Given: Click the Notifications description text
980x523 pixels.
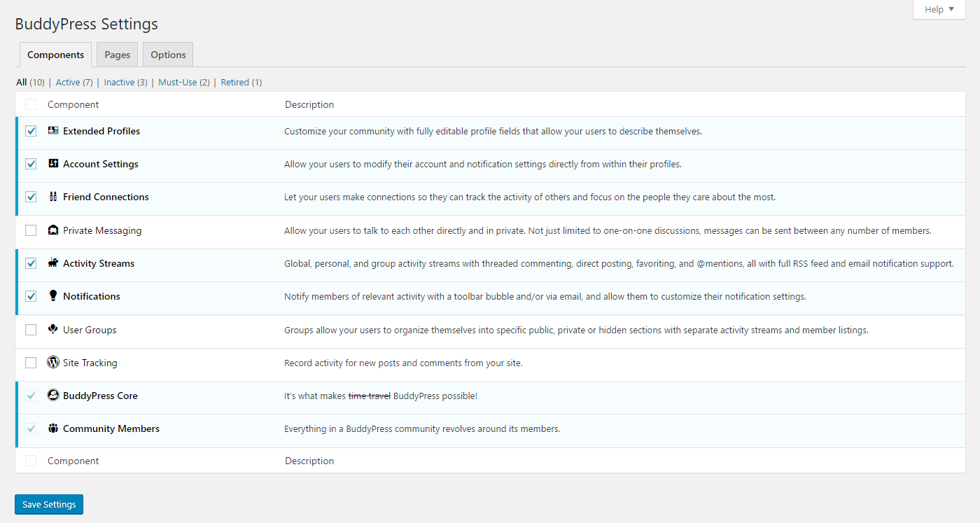Looking at the screenshot, I should point(545,296).
